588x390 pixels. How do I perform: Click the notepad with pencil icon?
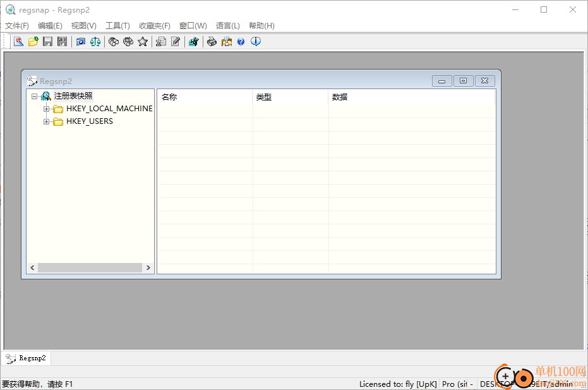coord(176,42)
